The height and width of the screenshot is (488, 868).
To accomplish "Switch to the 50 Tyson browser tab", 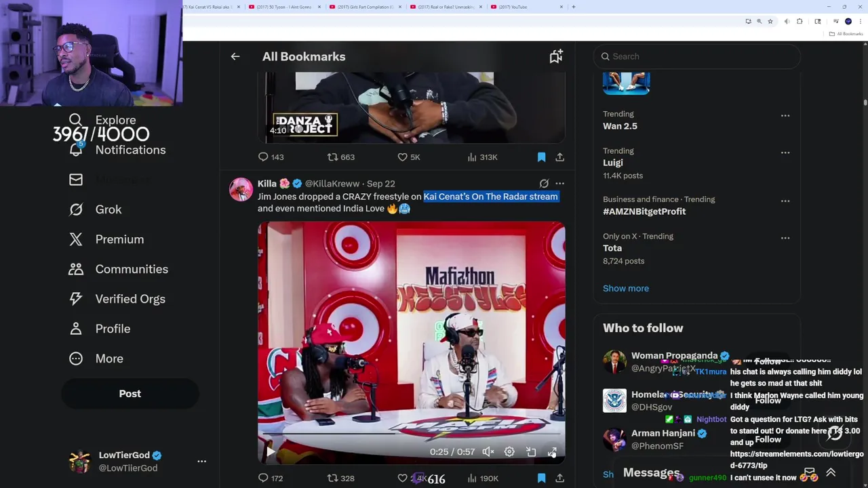I will [x=284, y=7].
